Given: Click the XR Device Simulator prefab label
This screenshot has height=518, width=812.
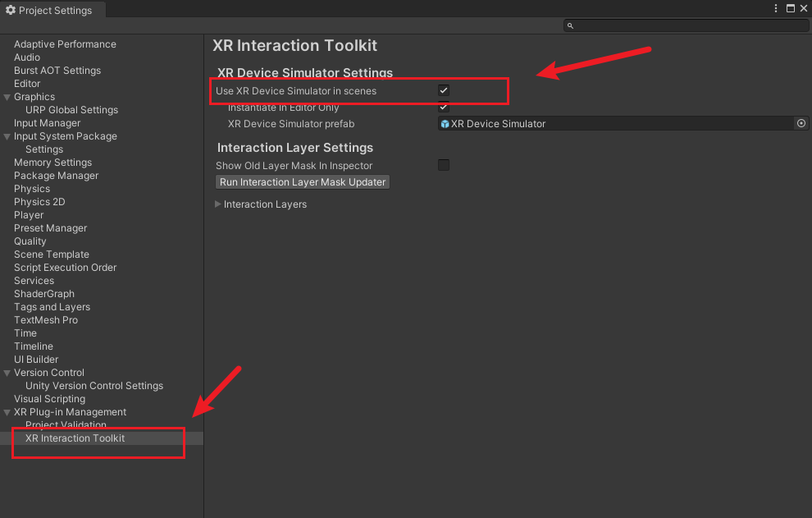Looking at the screenshot, I should point(291,124).
